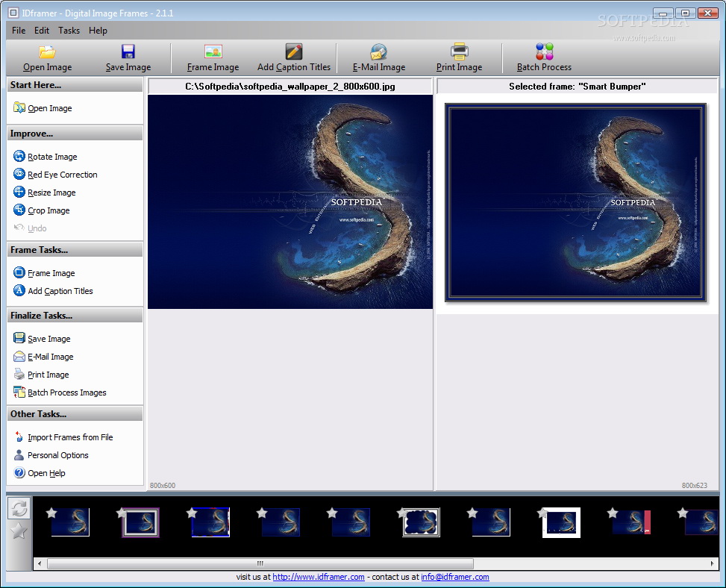The width and height of the screenshot is (726, 588).
Task: Open the Help menu
Action: (98, 31)
